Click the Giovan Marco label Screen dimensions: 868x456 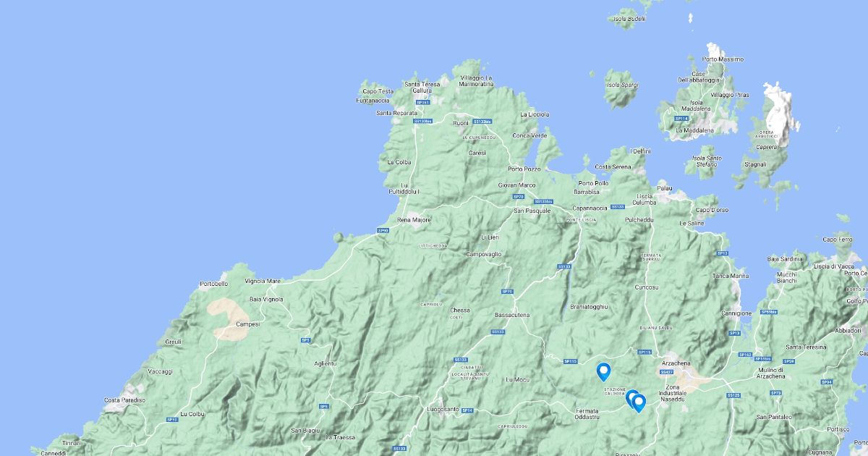click(x=517, y=185)
